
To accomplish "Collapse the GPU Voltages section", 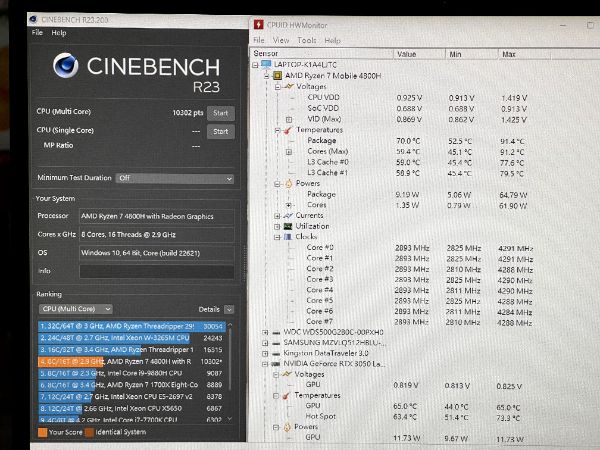I will (x=276, y=375).
